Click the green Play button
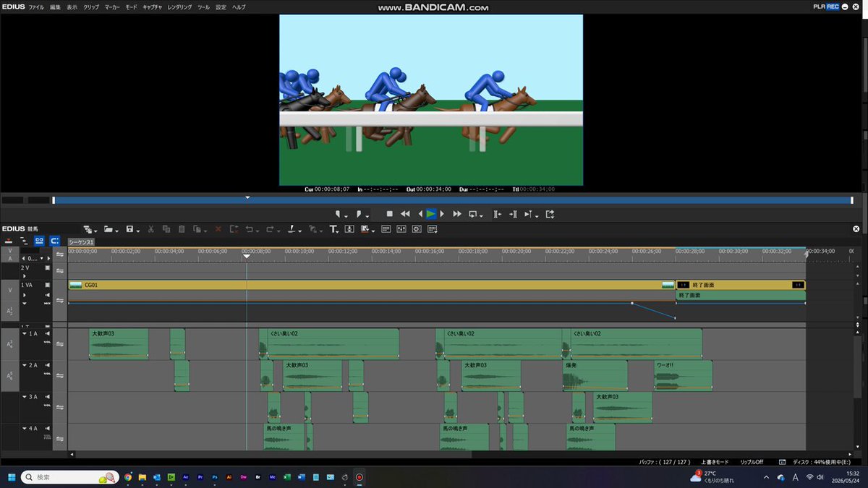Image resolution: width=868 pixels, height=488 pixels. click(x=431, y=214)
